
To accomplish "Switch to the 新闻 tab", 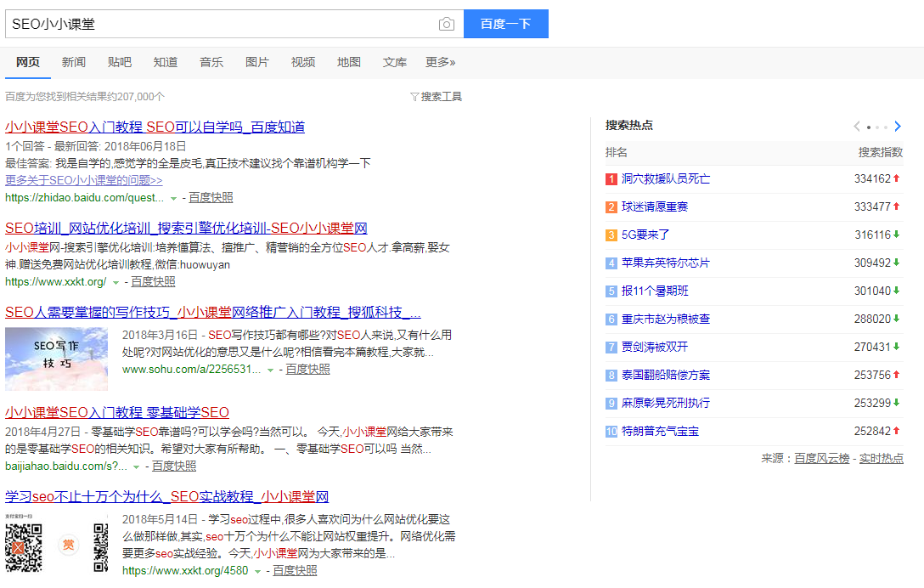I will [x=74, y=62].
